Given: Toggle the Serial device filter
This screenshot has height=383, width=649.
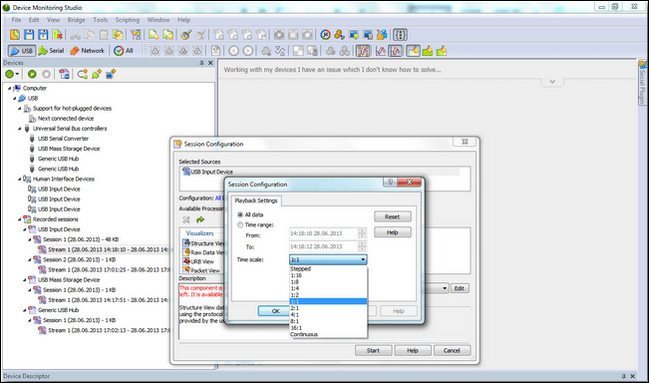Looking at the screenshot, I should pyautogui.click(x=51, y=51).
